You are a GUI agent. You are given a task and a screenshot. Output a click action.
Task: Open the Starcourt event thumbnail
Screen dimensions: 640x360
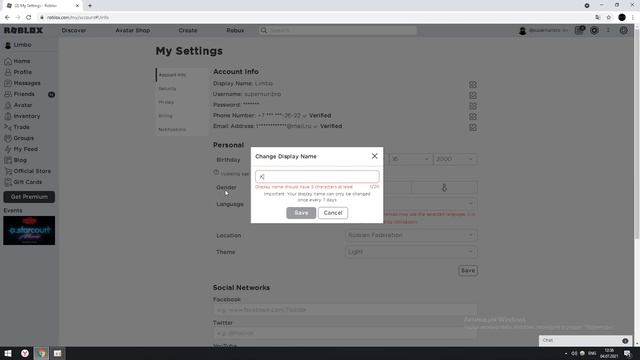[29, 231]
